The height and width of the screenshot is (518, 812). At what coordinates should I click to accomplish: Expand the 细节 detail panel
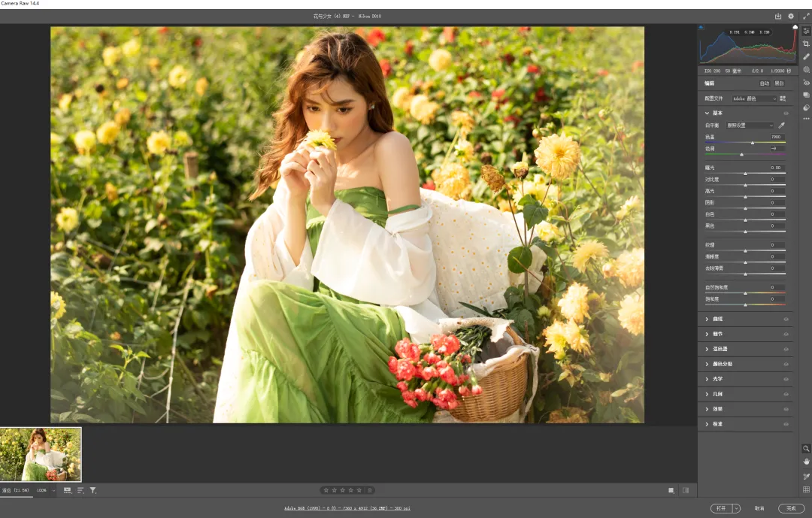[707, 334]
